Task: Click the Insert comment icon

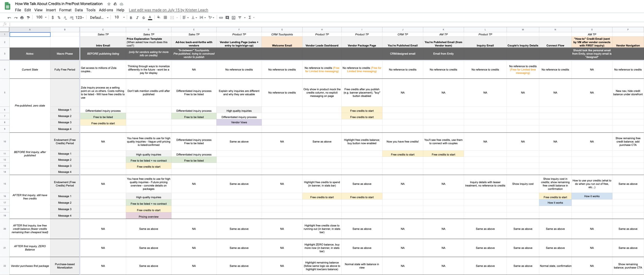Action: pos(227,18)
